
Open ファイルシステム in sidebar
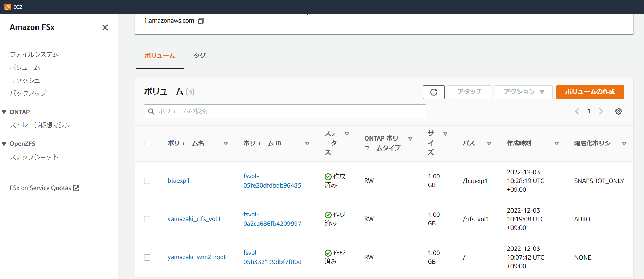pos(34,55)
